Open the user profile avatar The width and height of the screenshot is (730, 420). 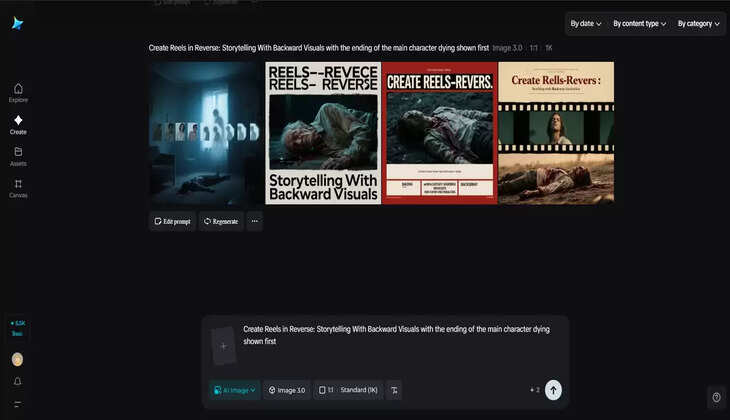pos(17,359)
